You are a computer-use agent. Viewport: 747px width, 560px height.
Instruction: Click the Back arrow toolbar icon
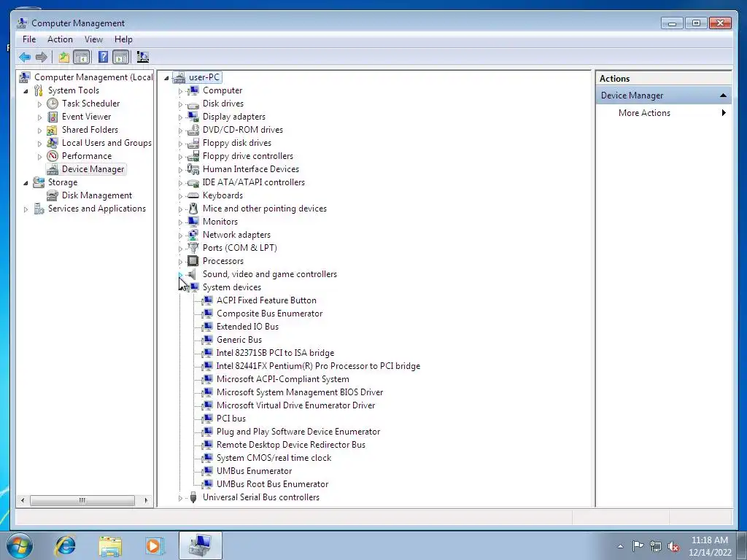tap(25, 58)
